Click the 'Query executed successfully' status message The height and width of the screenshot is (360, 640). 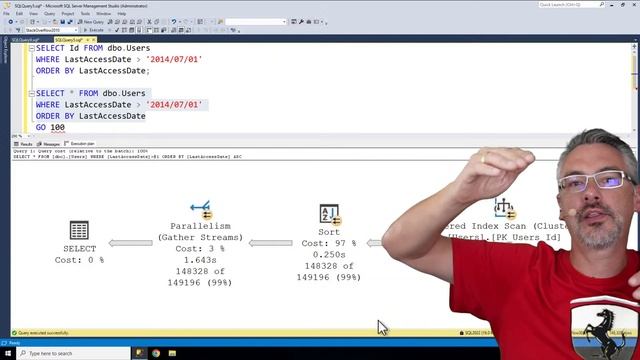coord(43,333)
